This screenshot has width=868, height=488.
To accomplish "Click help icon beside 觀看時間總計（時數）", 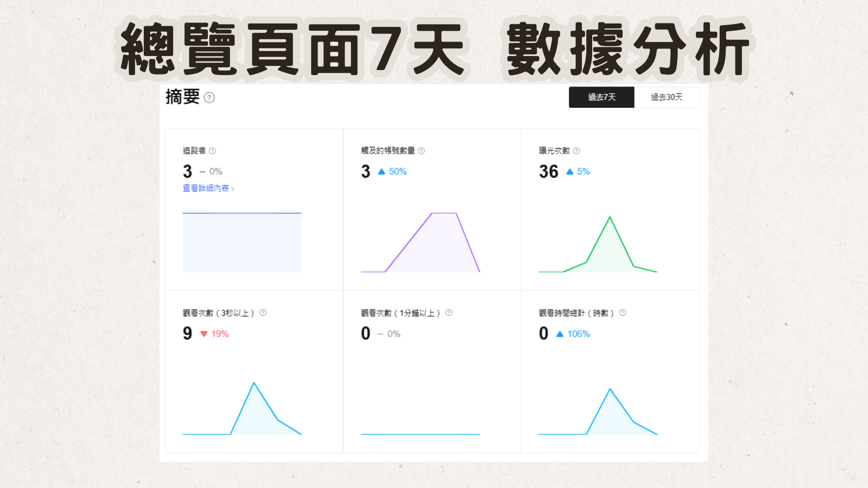I will point(623,313).
